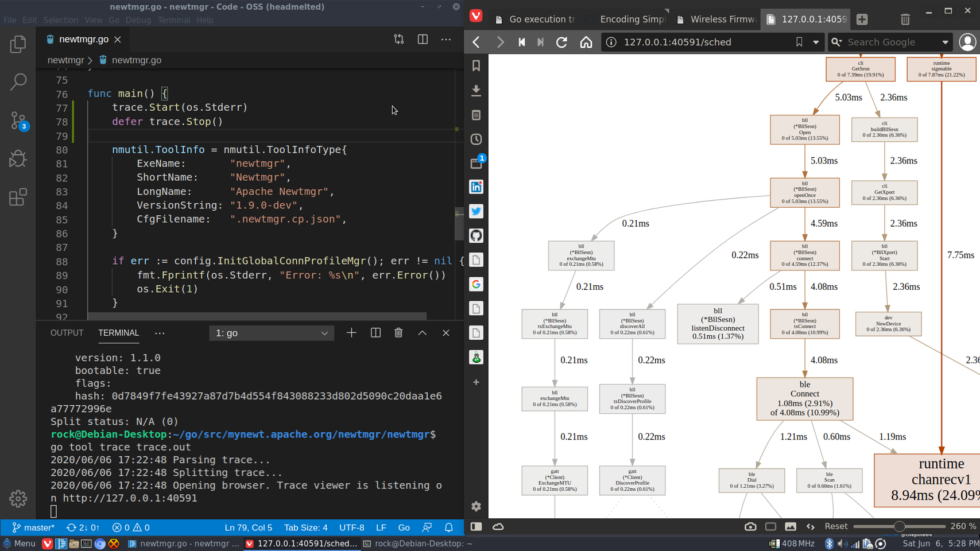Open the Explorer view in activity bar
980x551 pixels.
(18, 44)
